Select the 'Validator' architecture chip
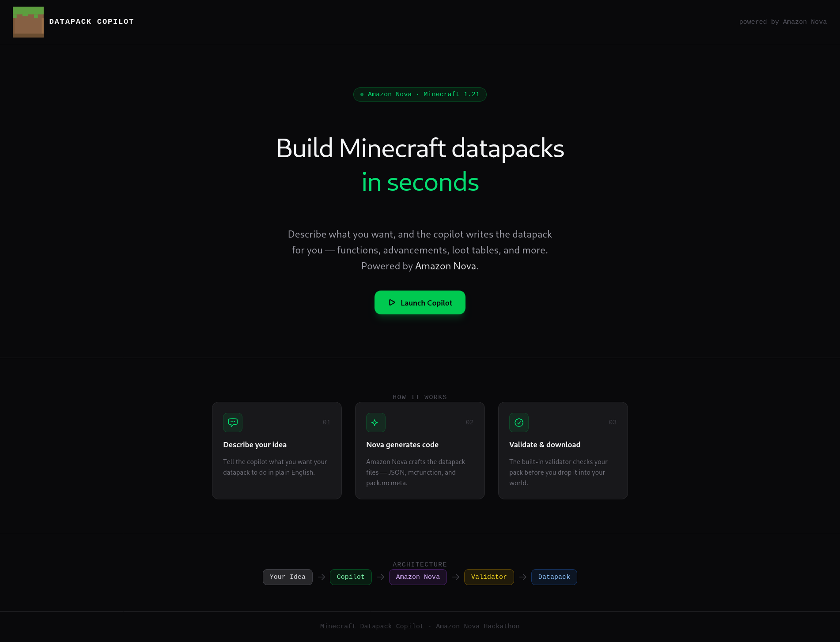Screen dimensions: 840x642 (489, 577)
